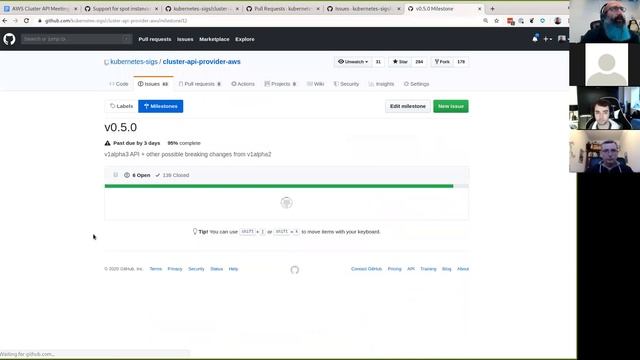Switch to Pull Requests browser tab
This screenshot has height=360, width=640.
coord(283,9)
